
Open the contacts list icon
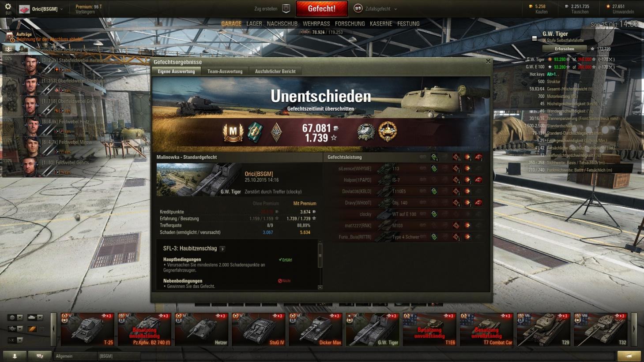pos(15,356)
